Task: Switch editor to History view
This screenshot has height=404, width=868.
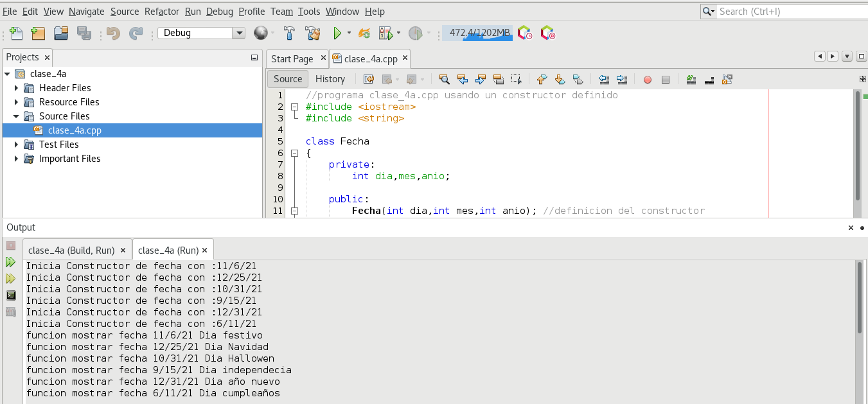Action: [330, 79]
